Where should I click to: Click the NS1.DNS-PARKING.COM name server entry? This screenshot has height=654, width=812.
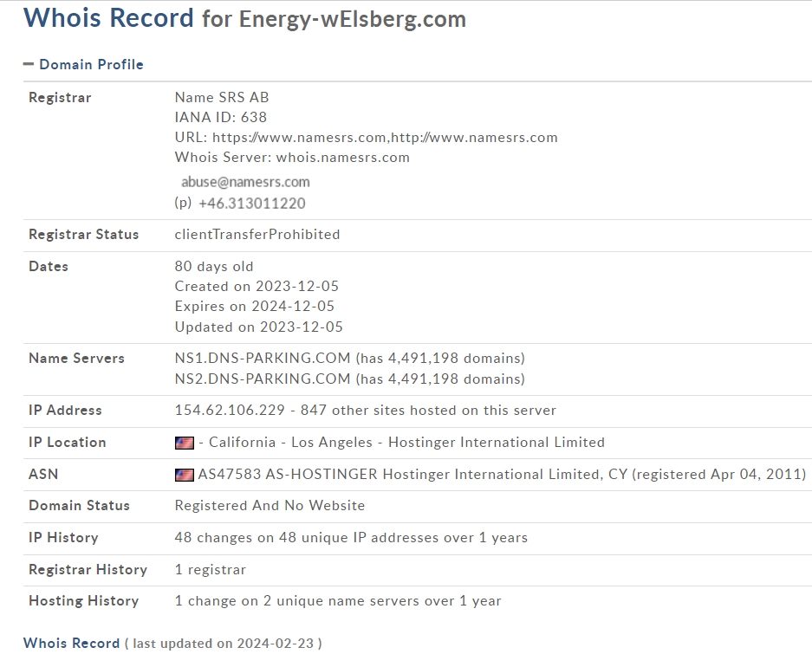(x=350, y=359)
